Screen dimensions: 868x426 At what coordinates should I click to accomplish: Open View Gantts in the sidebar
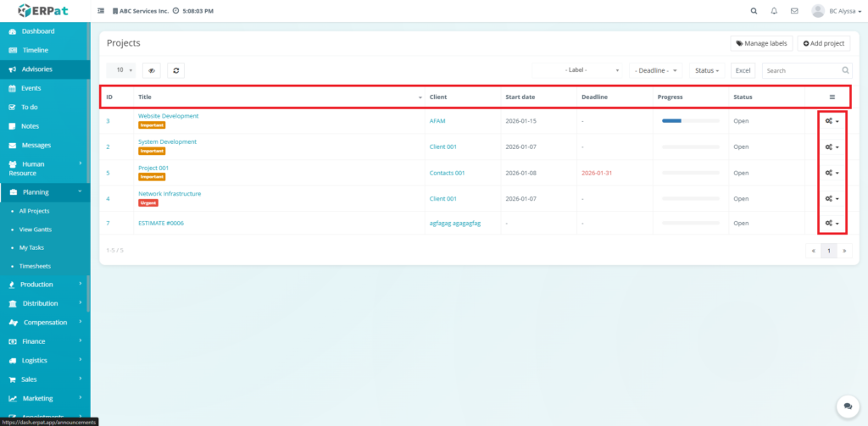tap(36, 230)
